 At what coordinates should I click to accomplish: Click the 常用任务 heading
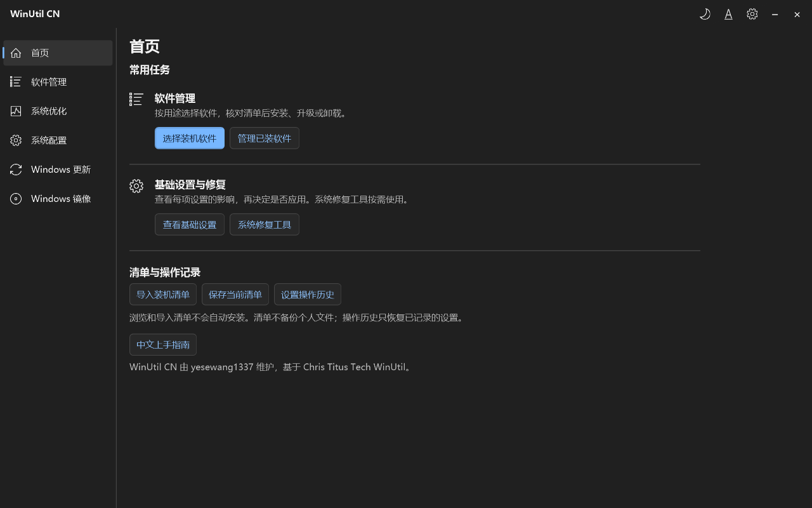coord(150,70)
